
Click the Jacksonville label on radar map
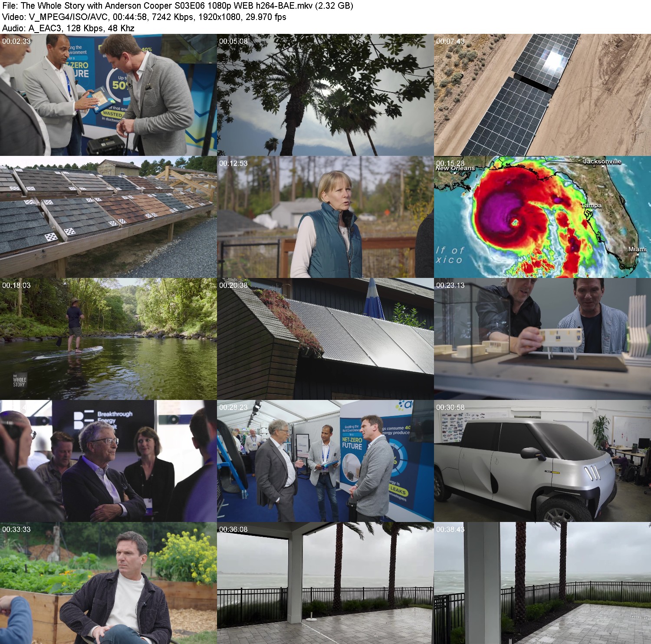602,162
